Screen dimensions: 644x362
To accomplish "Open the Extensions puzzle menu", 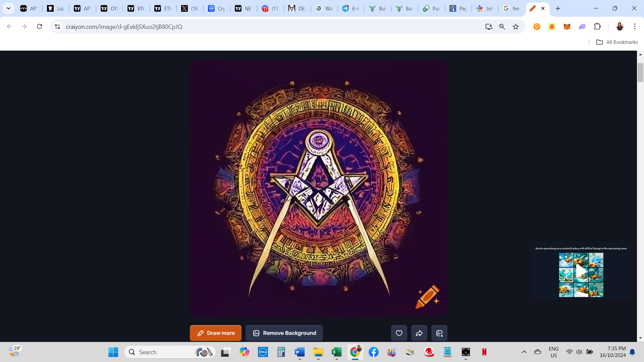I will point(597,26).
